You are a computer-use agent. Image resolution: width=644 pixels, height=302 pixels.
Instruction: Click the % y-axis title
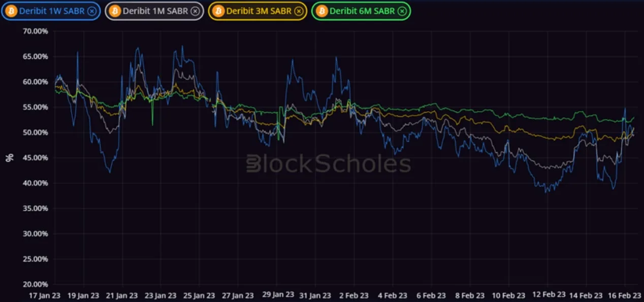(x=10, y=158)
